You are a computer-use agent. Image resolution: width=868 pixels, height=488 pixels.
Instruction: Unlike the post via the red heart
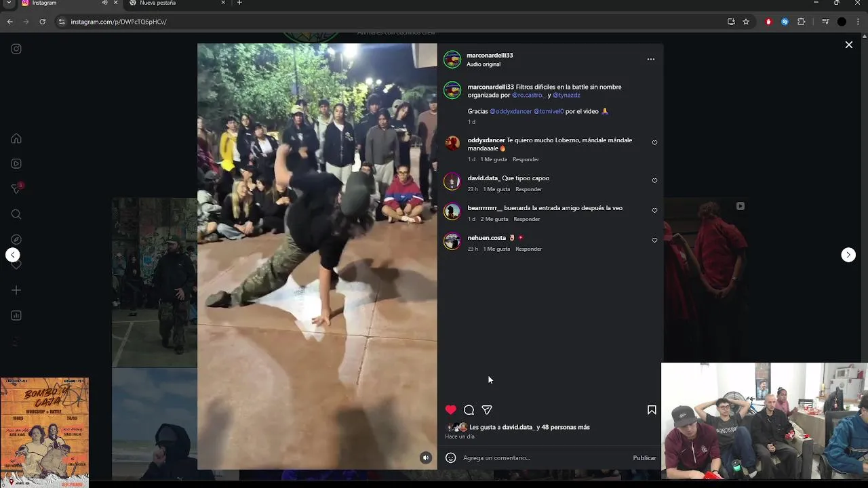[x=451, y=410]
